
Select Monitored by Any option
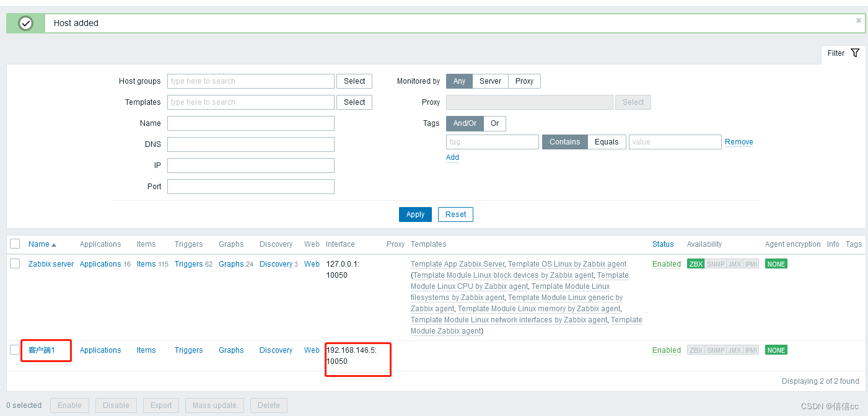(459, 81)
